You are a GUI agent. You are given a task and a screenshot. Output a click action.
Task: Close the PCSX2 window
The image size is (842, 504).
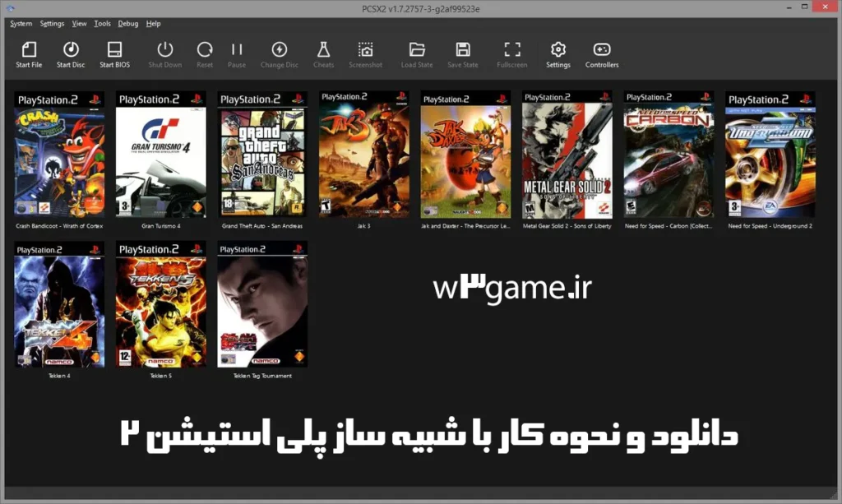coord(826,7)
